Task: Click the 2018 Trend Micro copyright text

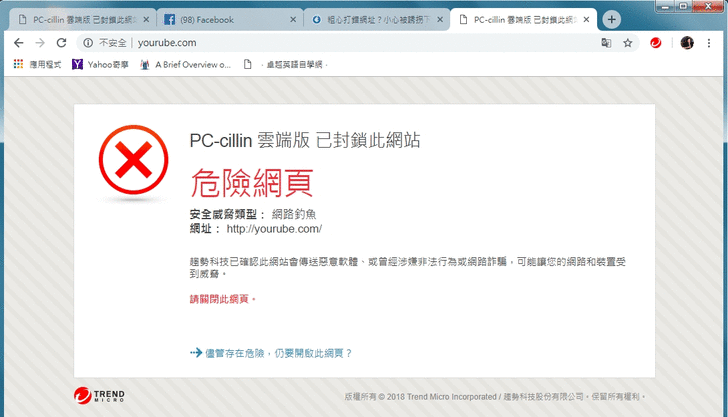Action: point(494,397)
